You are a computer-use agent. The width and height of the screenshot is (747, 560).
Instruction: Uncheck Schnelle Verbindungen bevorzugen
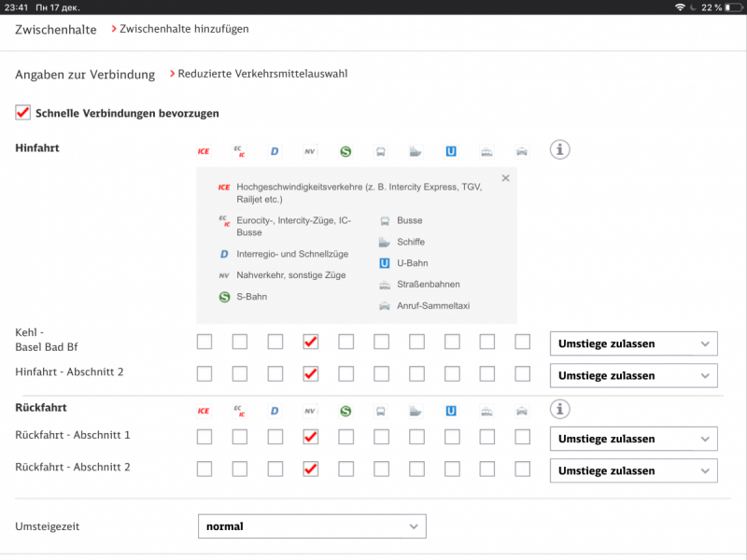click(x=23, y=113)
